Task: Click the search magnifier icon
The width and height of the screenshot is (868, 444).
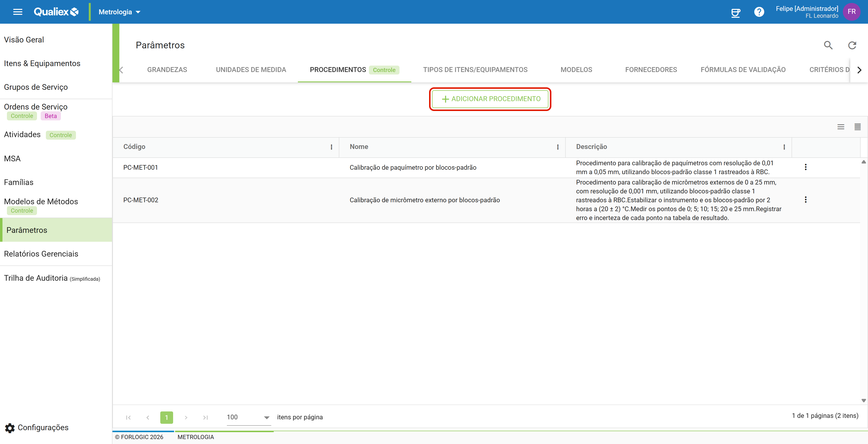Action: pyautogui.click(x=828, y=45)
